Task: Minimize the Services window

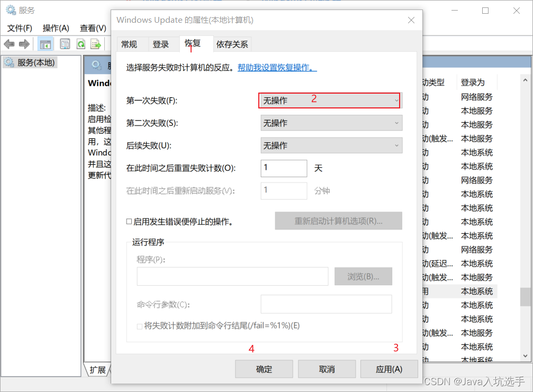Action: (455, 11)
